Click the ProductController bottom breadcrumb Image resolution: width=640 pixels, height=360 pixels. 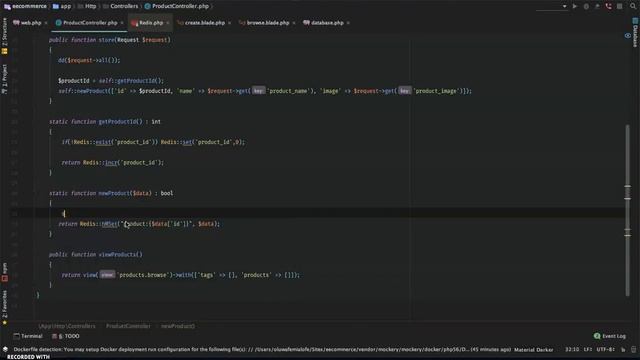point(128,326)
